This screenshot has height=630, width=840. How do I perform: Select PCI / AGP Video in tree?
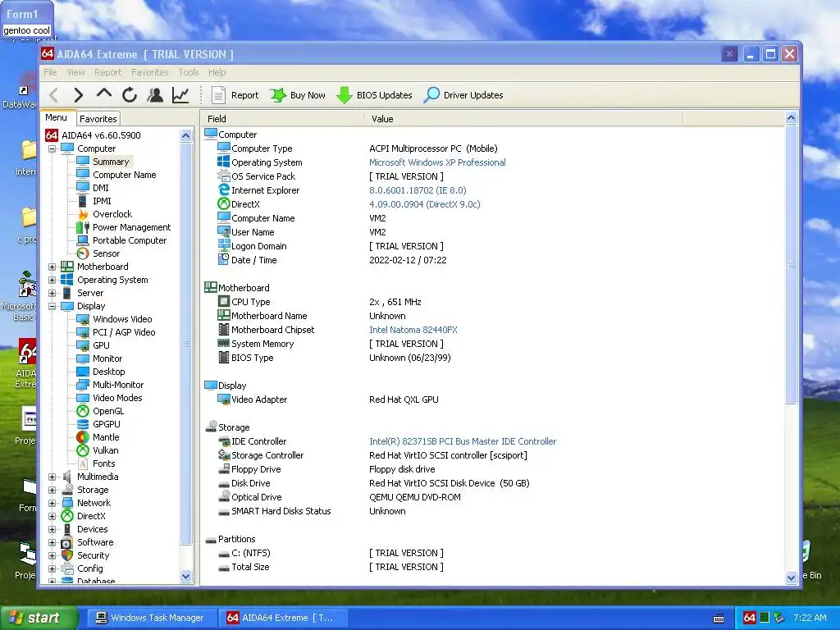124,332
